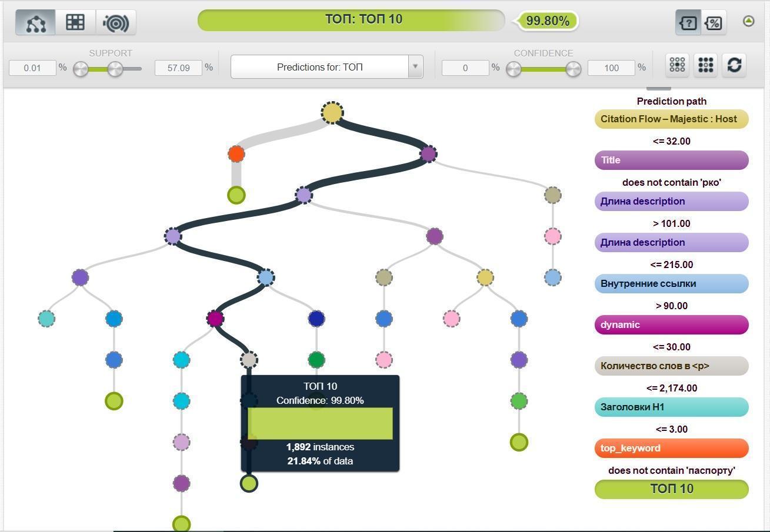Screen dimensions: 770x532
Task: Click the left confidence slider handle
Action: click(514, 69)
